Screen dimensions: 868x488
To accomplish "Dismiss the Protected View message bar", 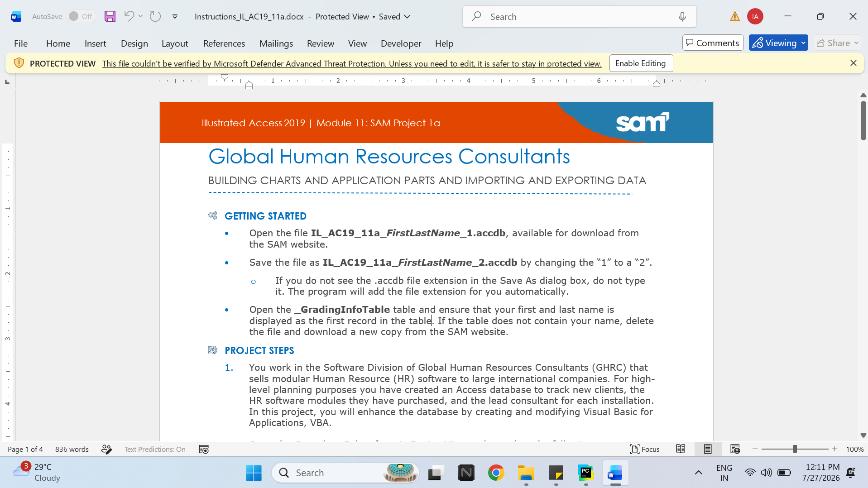I will point(853,63).
